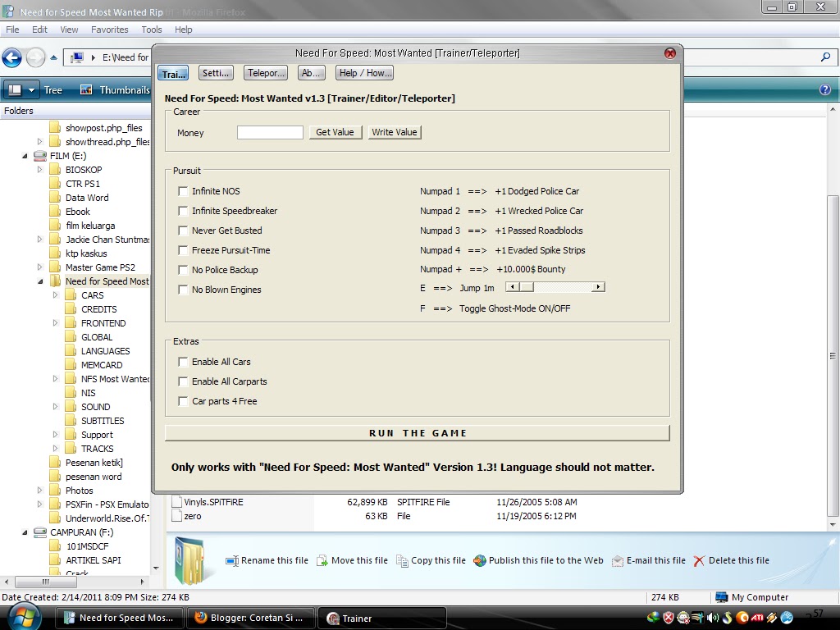Toggle Freeze Pursuit-Time checkbox
Image resolution: width=840 pixels, height=630 pixels.
pyautogui.click(x=183, y=250)
